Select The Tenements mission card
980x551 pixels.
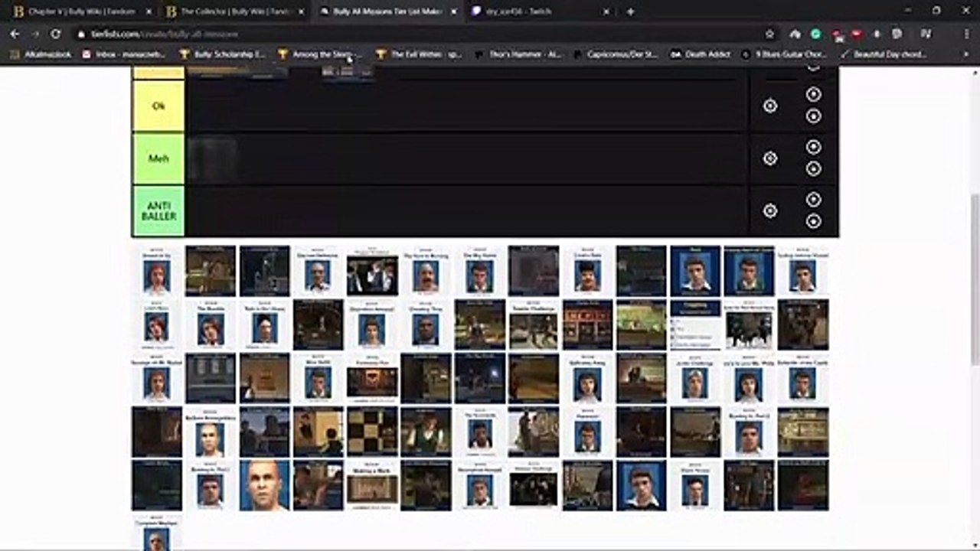click(479, 432)
